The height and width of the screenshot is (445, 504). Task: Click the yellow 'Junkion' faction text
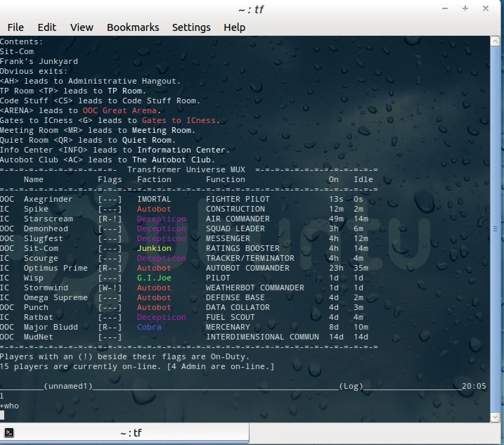pyautogui.click(x=154, y=248)
